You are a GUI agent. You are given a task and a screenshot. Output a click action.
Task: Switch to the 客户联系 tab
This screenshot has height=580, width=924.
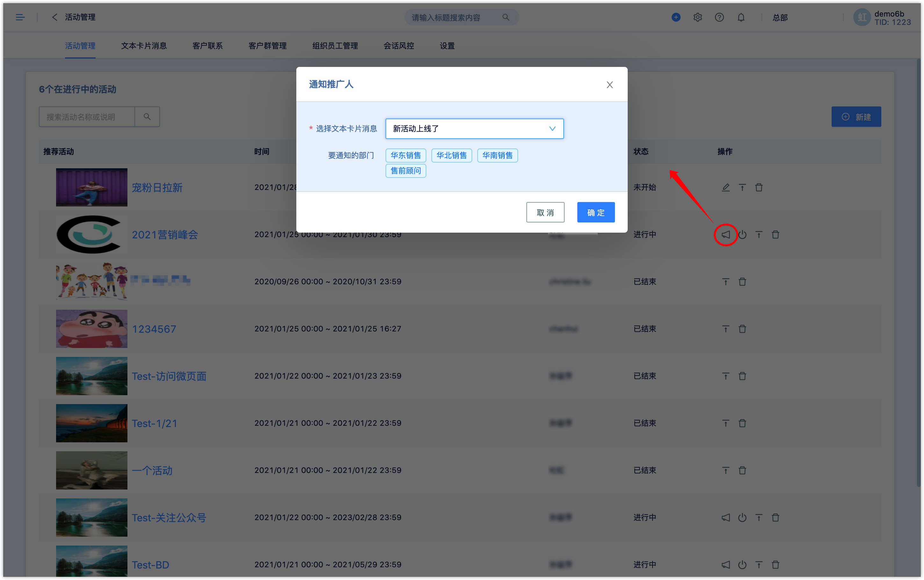(x=207, y=46)
